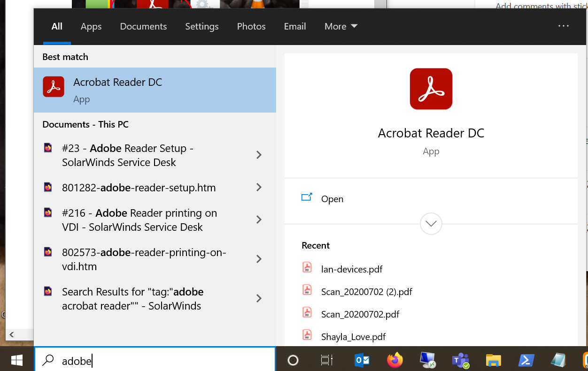This screenshot has height=371, width=588.
Task: Click Firefox icon of #23 Adobe Reader Setup result
Action: tap(48, 148)
